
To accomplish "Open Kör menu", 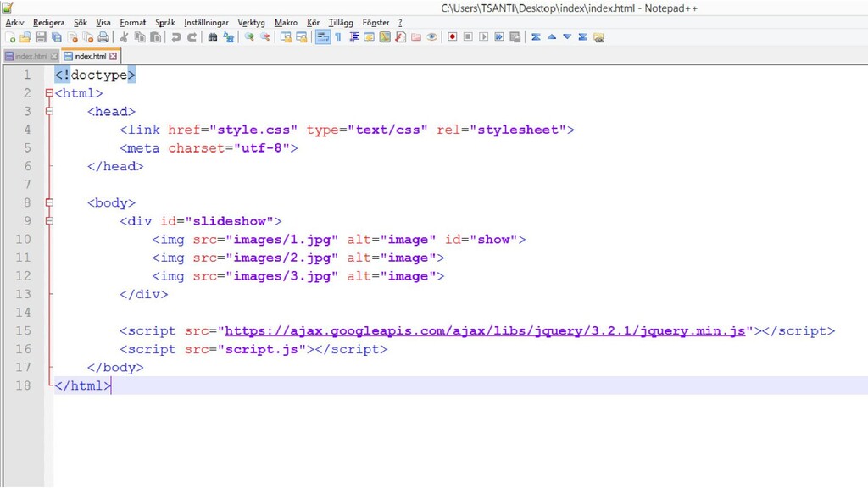I will pyautogui.click(x=314, y=23).
